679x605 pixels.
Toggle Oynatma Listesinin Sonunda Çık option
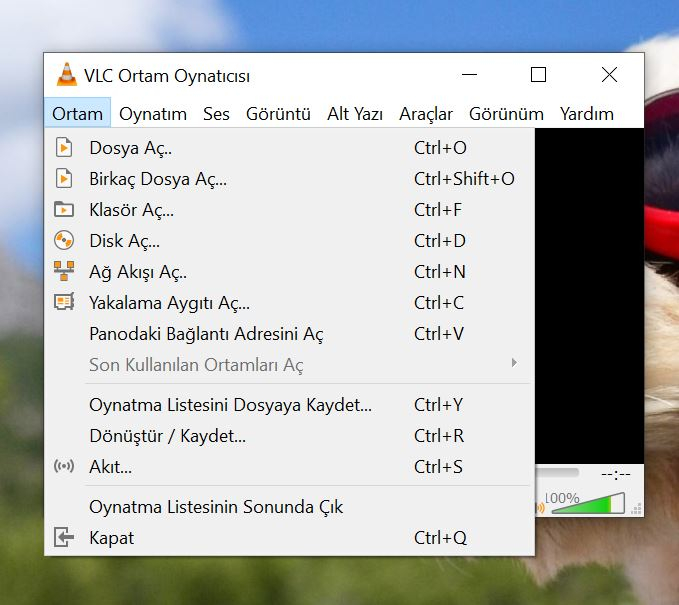[216, 507]
